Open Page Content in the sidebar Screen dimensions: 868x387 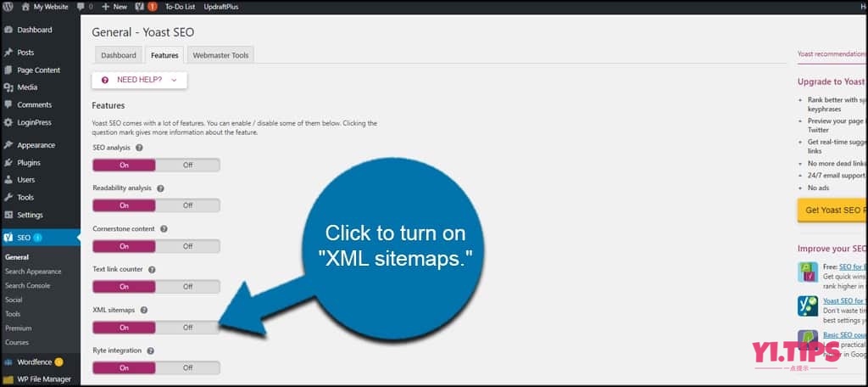40,70
